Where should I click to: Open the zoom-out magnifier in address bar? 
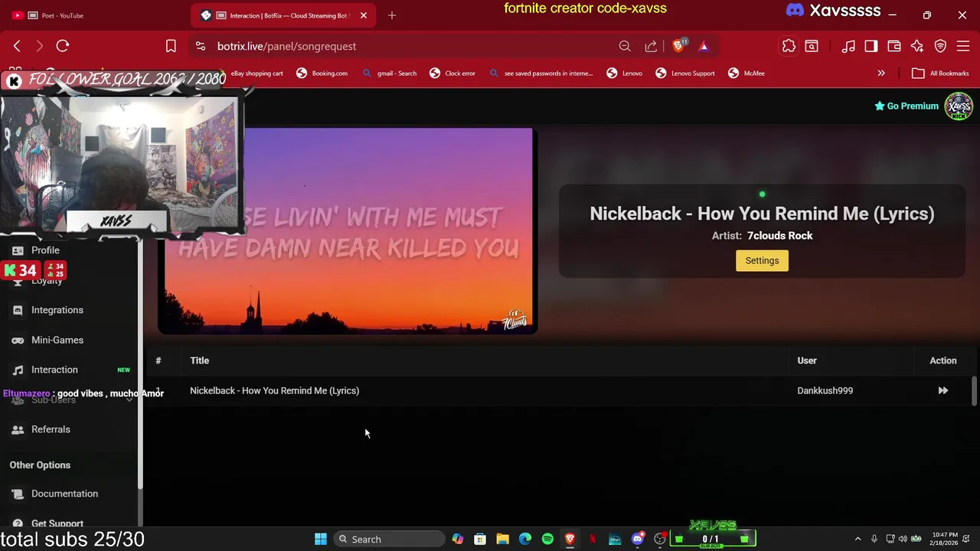tap(625, 46)
